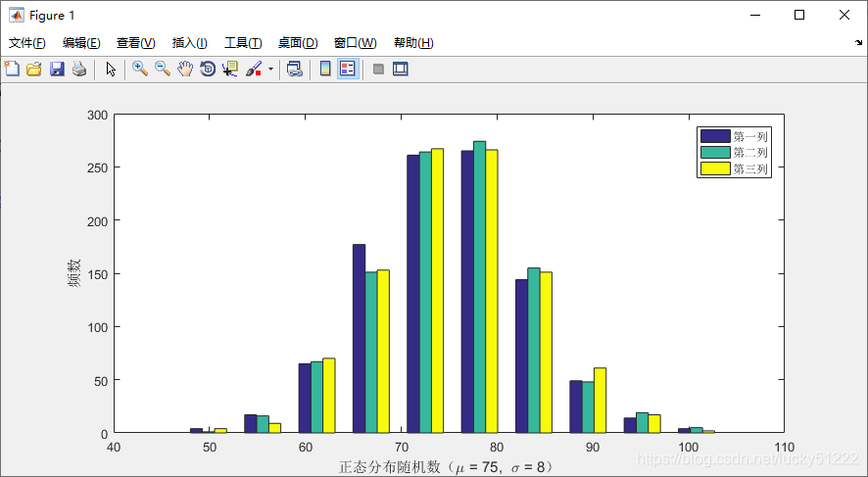Select the Data Cursor tool
The width and height of the screenshot is (868, 477).
pyautogui.click(x=229, y=69)
